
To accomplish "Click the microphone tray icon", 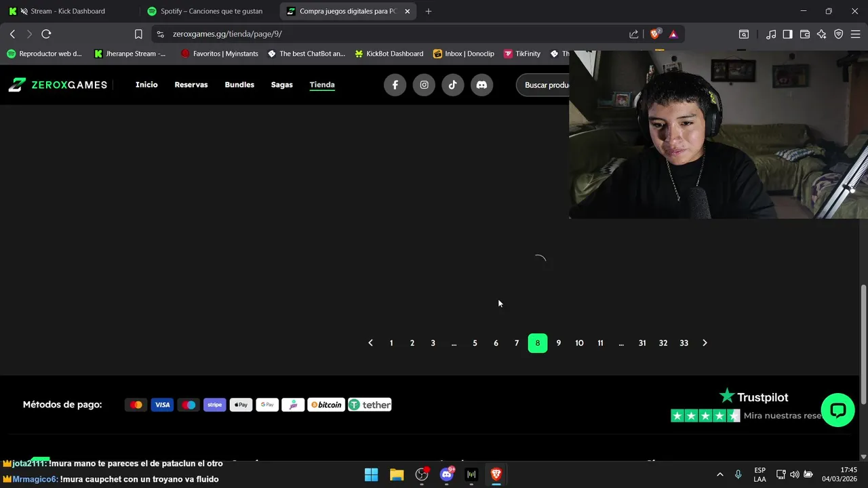I will (738, 474).
